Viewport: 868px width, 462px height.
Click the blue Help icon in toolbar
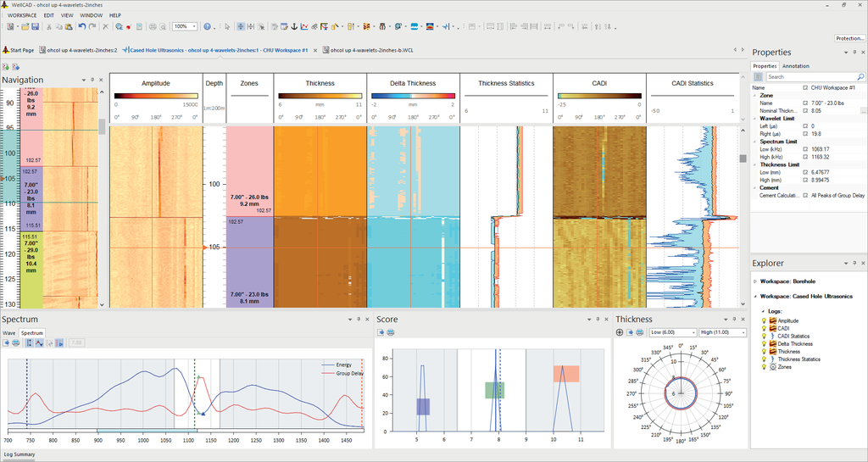coord(207,26)
